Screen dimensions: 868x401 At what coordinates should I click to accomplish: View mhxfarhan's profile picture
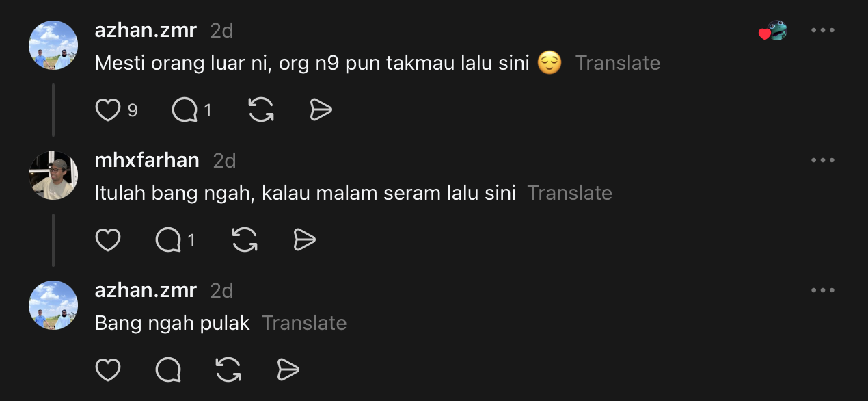click(53, 175)
